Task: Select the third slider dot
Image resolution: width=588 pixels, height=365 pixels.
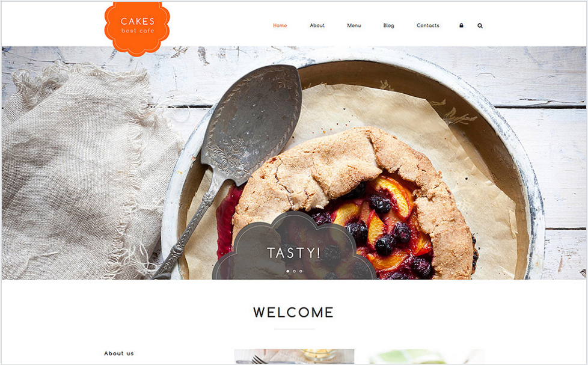Action: click(301, 271)
